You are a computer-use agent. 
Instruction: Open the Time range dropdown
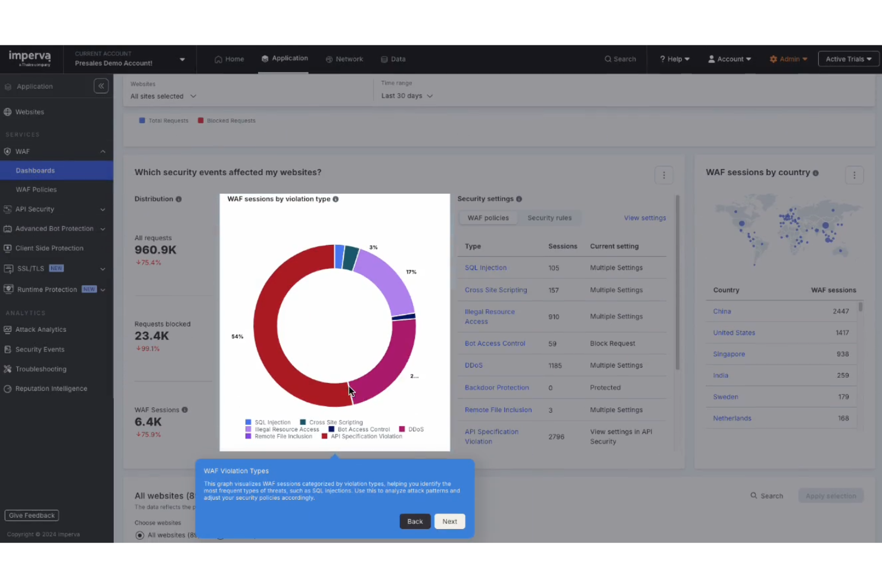(406, 96)
